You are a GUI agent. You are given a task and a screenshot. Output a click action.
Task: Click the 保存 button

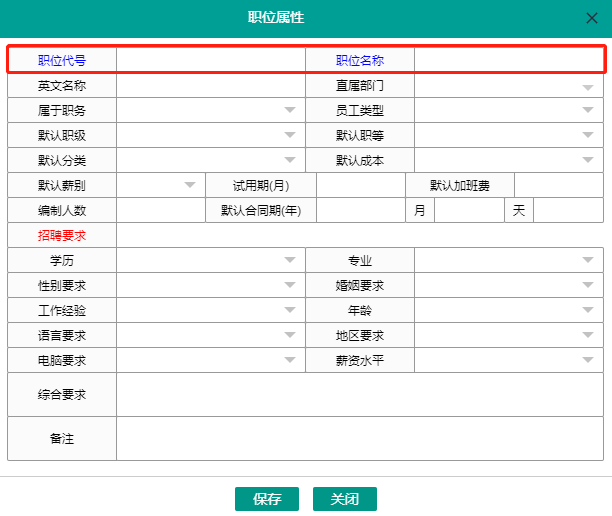click(x=267, y=499)
